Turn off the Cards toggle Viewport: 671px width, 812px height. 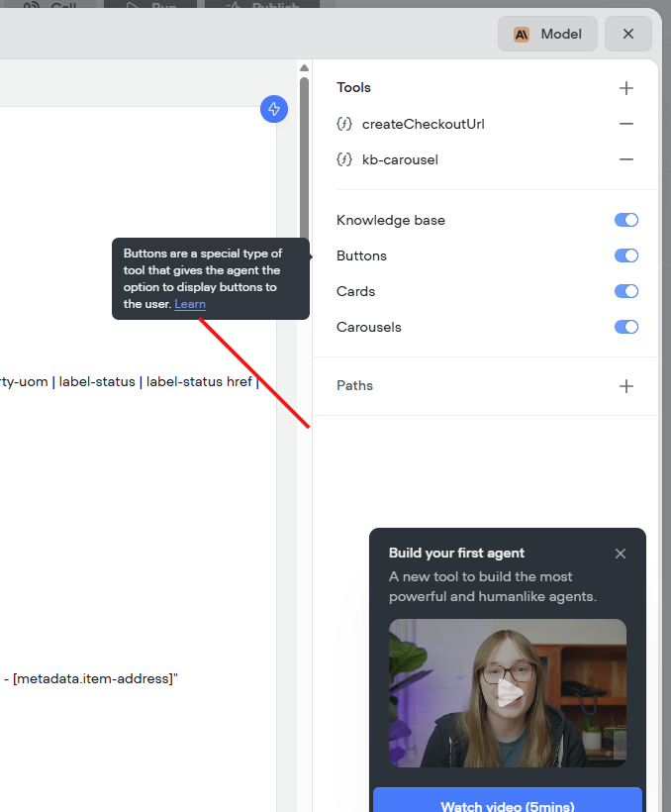coord(625,291)
